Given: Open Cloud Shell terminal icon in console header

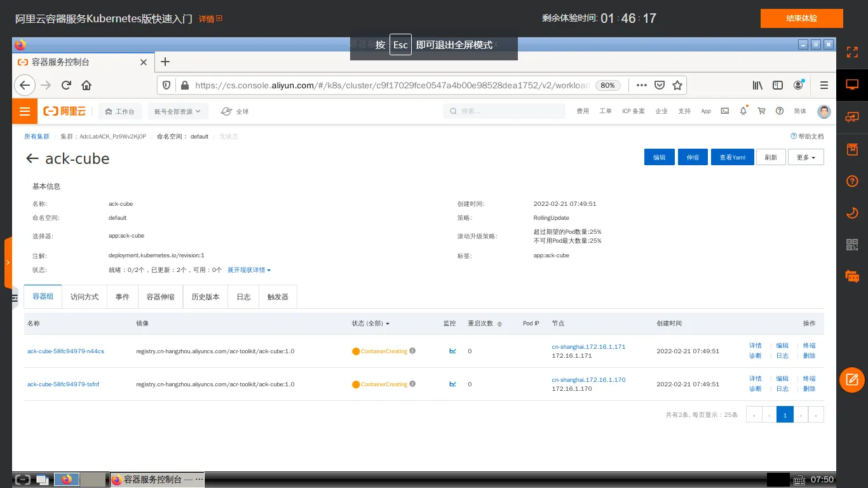Looking at the screenshot, I should 724,111.
